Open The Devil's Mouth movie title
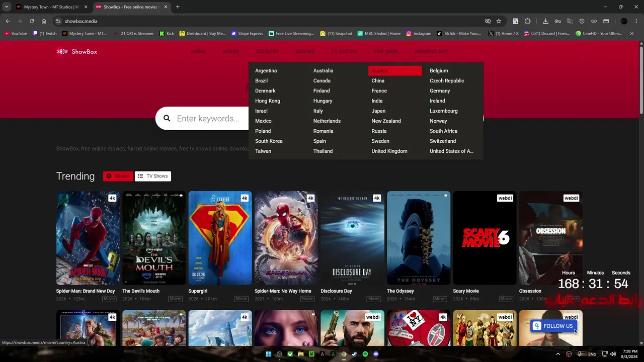The height and width of the screenshot is (362, 644). [x=141, y=291]
